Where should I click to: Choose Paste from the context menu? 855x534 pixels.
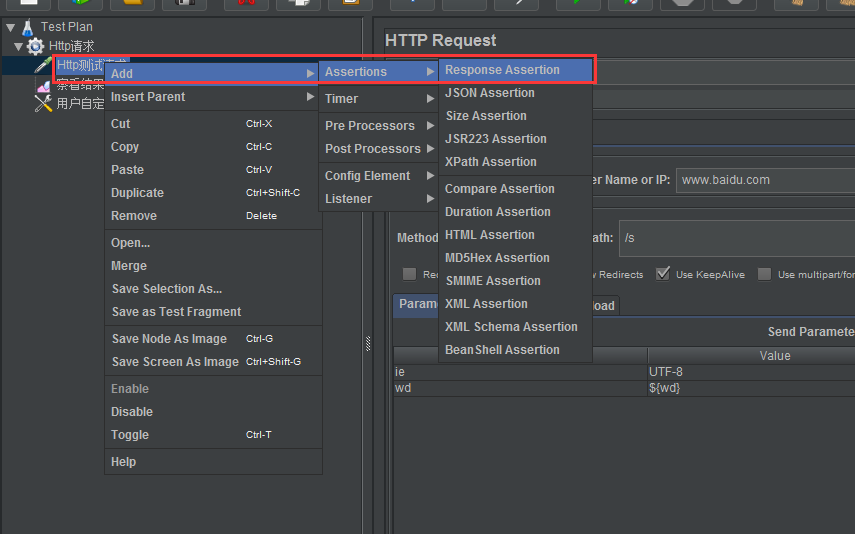[212, 170]
